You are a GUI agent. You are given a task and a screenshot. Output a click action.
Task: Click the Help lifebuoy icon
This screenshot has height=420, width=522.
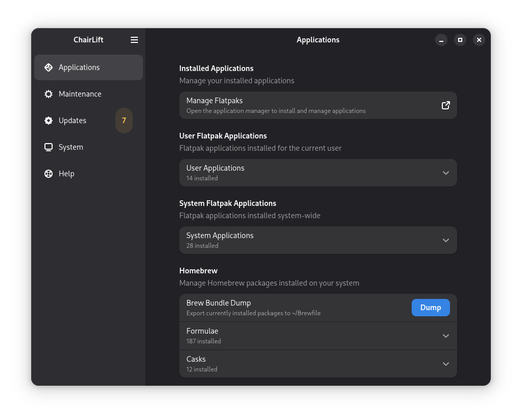(x=49, y=174)
